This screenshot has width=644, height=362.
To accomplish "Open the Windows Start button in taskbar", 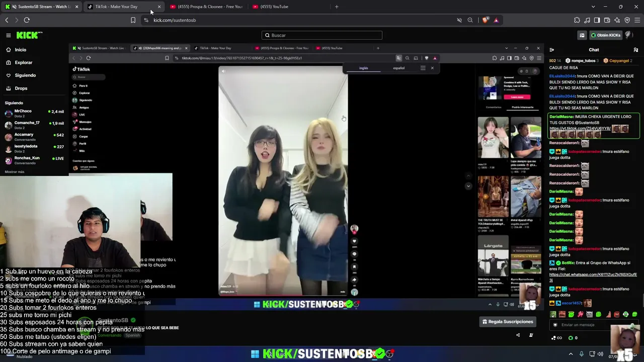I will [x=255, y=354].
